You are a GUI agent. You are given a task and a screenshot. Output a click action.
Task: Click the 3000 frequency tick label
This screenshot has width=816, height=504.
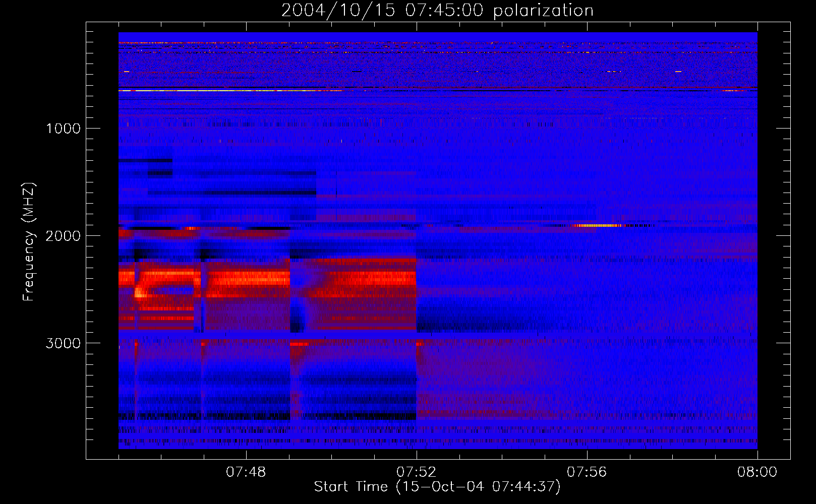(x=63, y=343)
